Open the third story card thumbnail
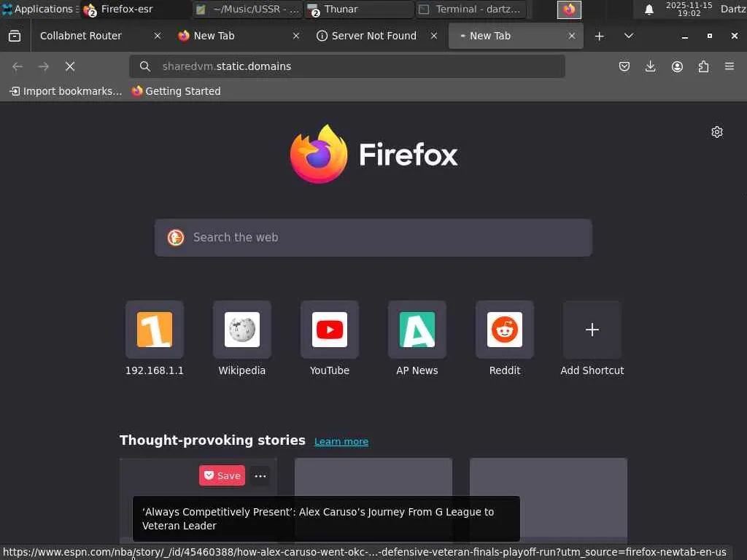747x560 pixels. point(549,497)
